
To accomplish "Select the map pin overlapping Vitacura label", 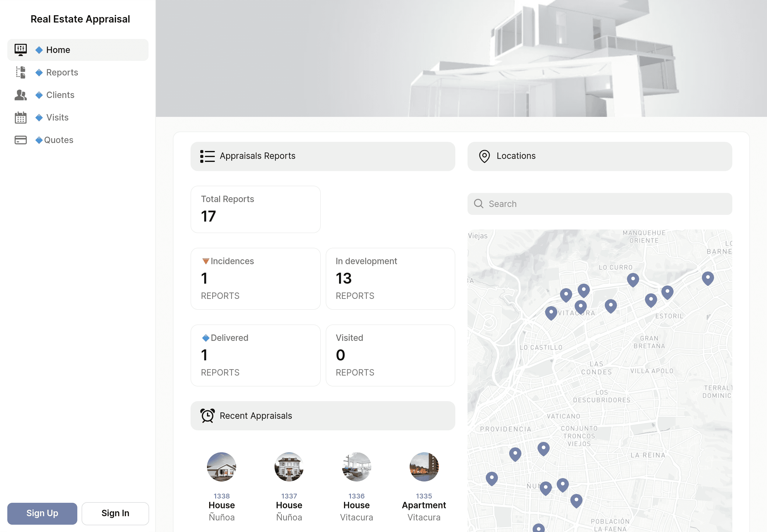I will point(580,307).
